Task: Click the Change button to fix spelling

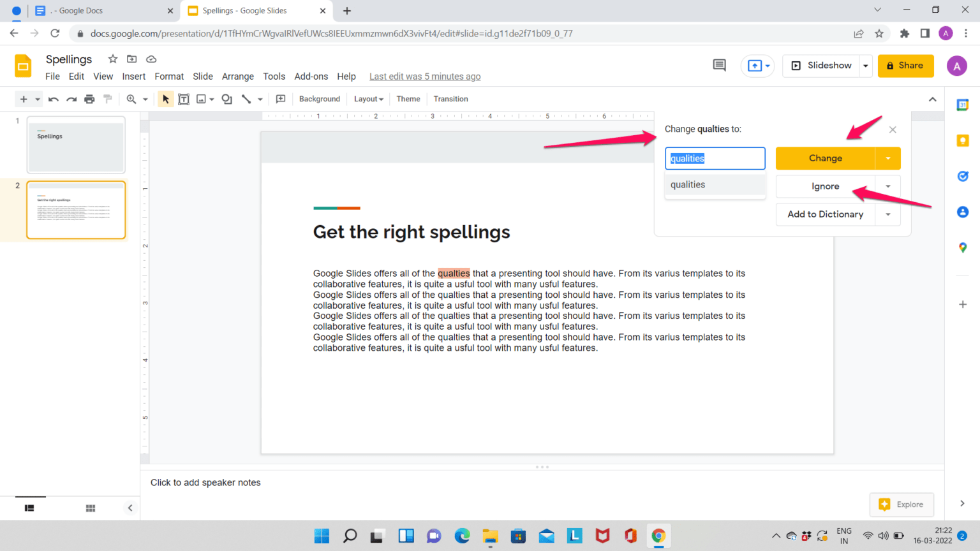Action: tap(825, 158)
